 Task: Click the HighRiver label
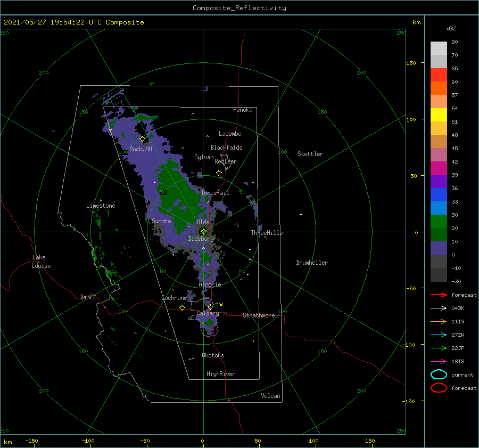click(x=221, y=374)
